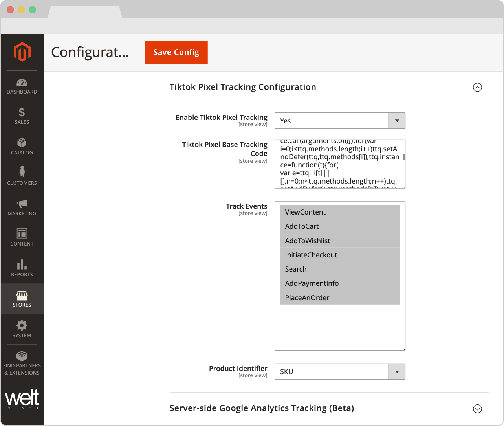The image size is (504, 426).
Task: Open Find Partners & Extensions
Action: (x=22, y=363)
